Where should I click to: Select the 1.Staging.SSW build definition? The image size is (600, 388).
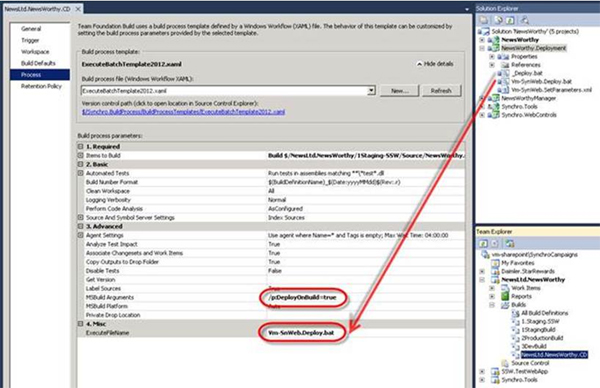tap(540, 321)
